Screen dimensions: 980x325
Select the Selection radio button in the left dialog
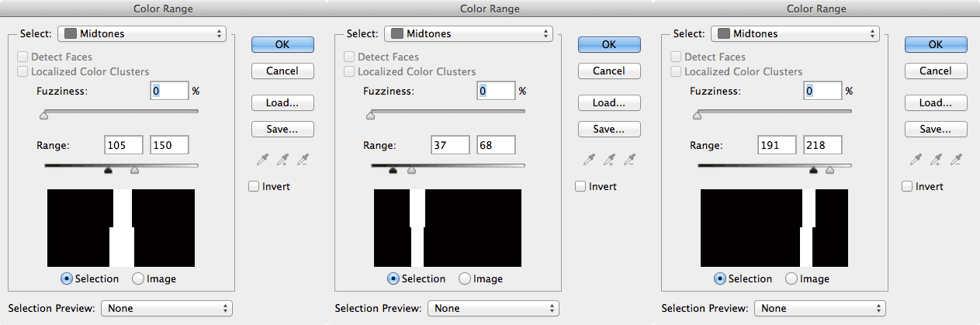point(66,278)
